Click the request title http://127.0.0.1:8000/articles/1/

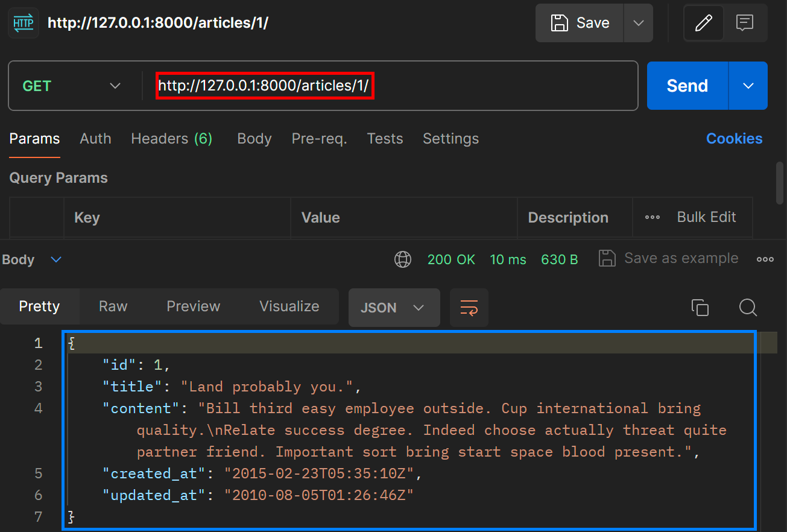tap(158, 23)
